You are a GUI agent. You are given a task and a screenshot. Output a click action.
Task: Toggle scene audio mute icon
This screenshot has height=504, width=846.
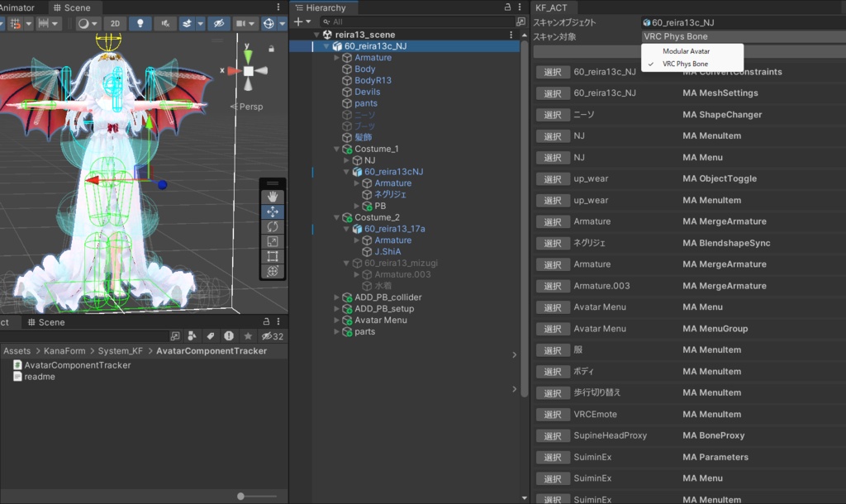tap(165, 23)
